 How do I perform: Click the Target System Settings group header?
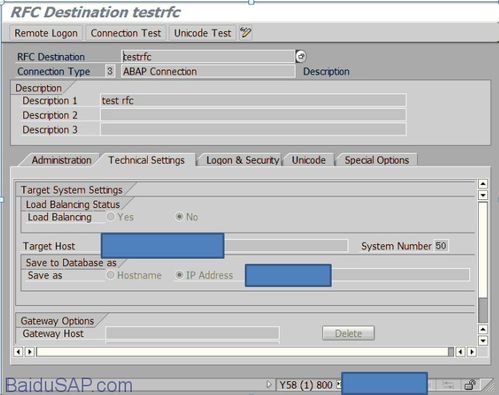click(72, 190)
